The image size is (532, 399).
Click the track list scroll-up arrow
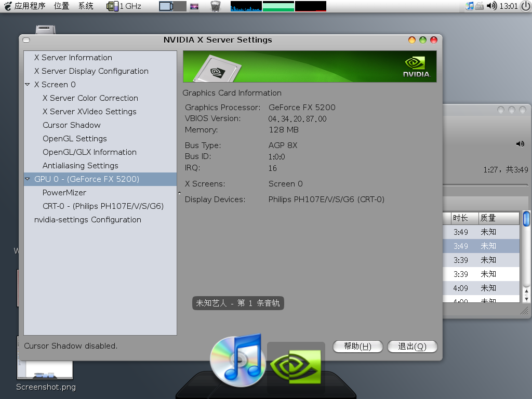(x=526, y=291)
